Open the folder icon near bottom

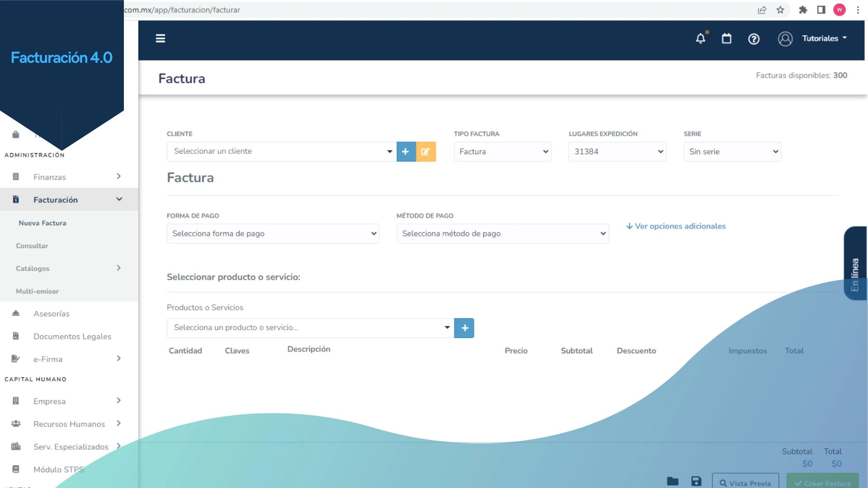click(x=673, y=482)
